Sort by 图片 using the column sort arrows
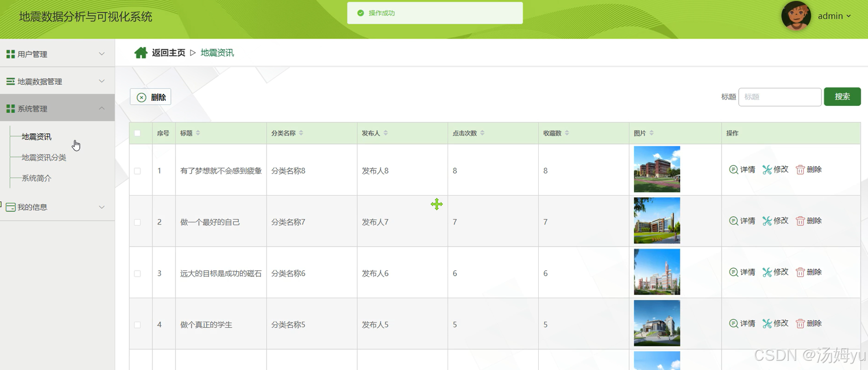Screen dimensions: 868x370 pos(652,133)
